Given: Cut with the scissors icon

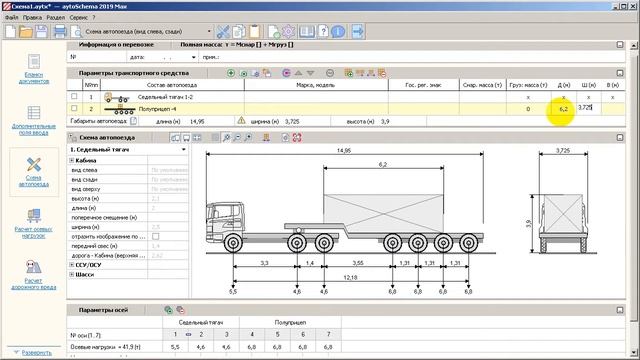Looking at the screenshot, I should tap(223, 31).
